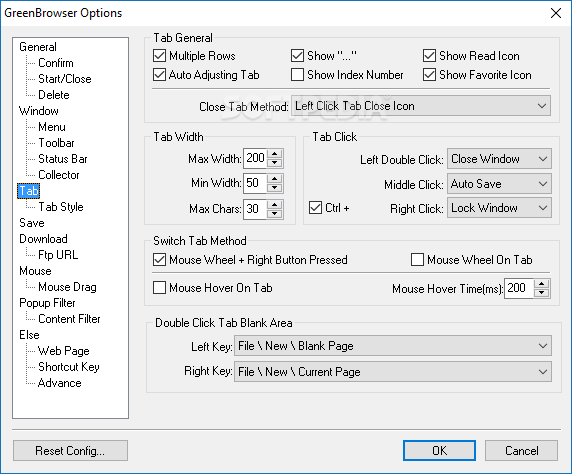Open the Right Key dropdown

pyautogui.click(x=393, y=371)
